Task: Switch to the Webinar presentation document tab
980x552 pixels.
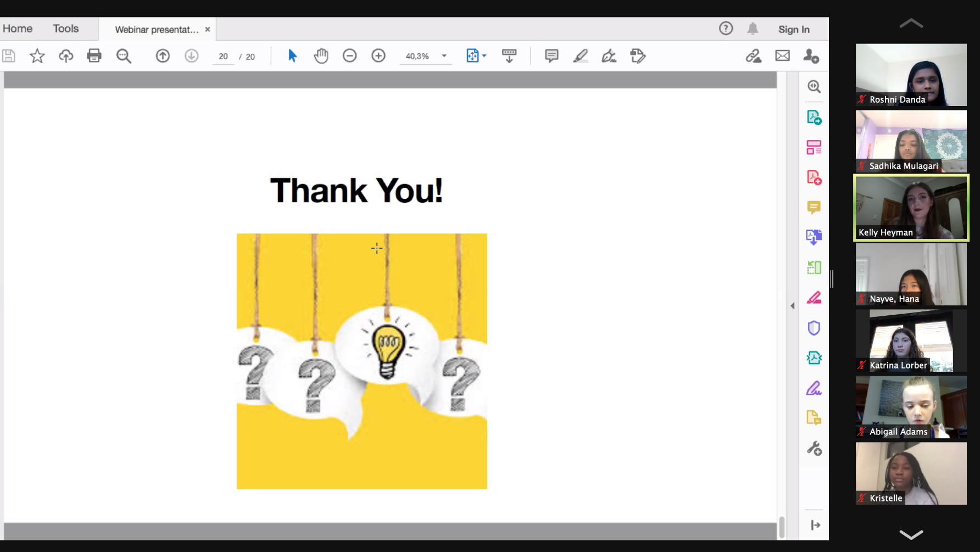Action: (157, 30)
